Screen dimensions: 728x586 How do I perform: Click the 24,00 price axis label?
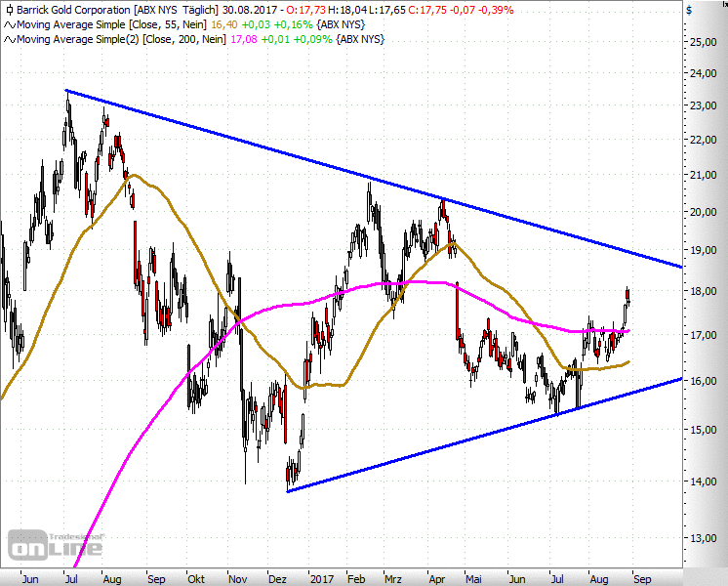click(x=704, y=73)
